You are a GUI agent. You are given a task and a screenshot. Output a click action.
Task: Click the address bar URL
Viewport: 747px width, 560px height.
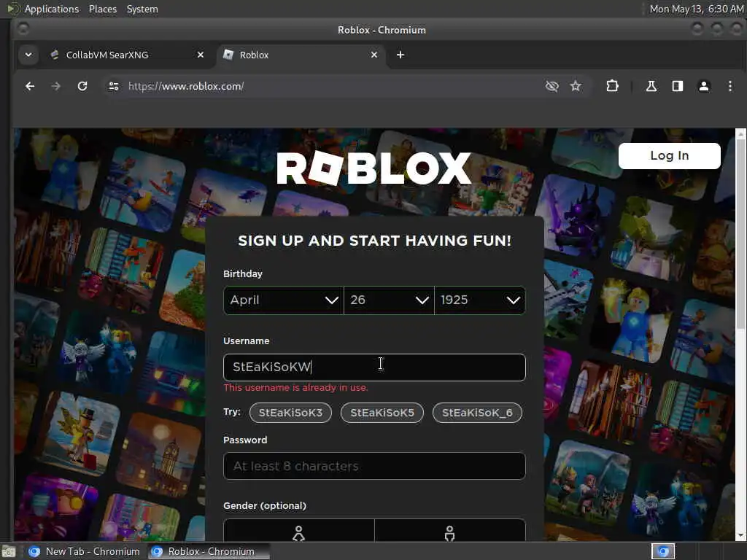(x=186, y=86)
